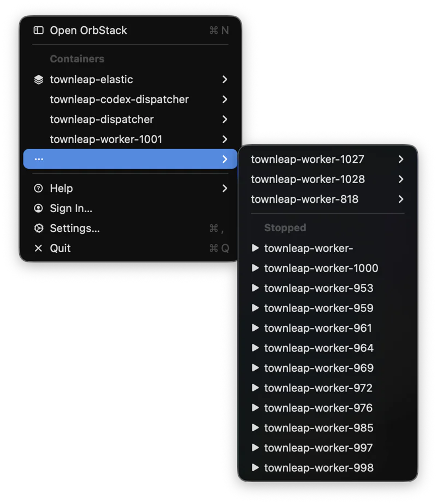Click the townleap-worker-969 label
The image size is (437, 504).
point(319,368)
